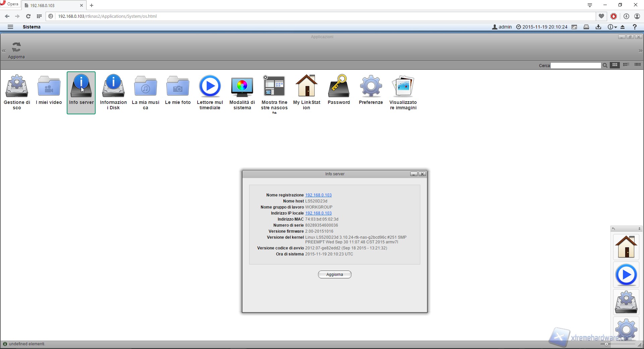The height and width of the screenshot is (349, 644).
Task: Collapse the side dock panel arrows
Action: pyautogui.click(x=639, y=229)
